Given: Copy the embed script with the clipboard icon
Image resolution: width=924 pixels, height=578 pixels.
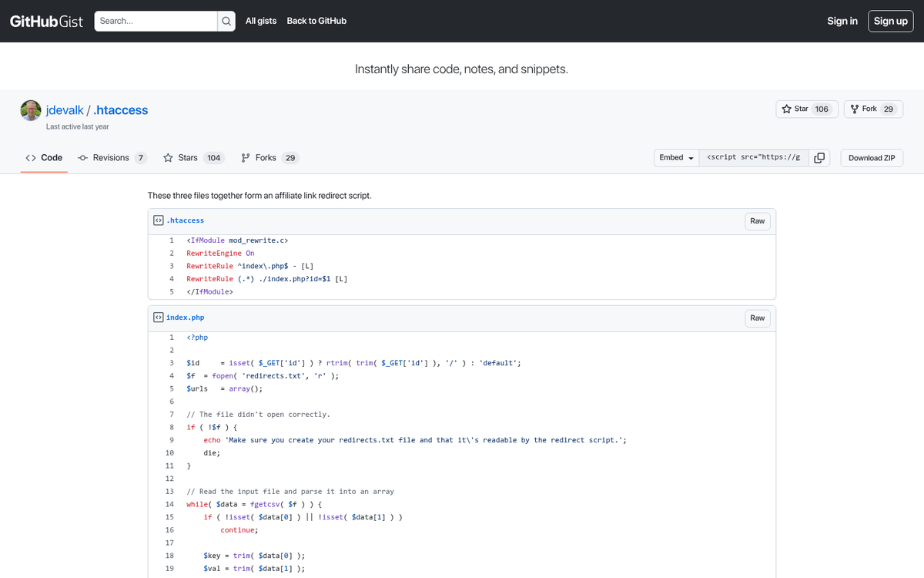Looking at the screenshot, I should (x=819, y=157).
